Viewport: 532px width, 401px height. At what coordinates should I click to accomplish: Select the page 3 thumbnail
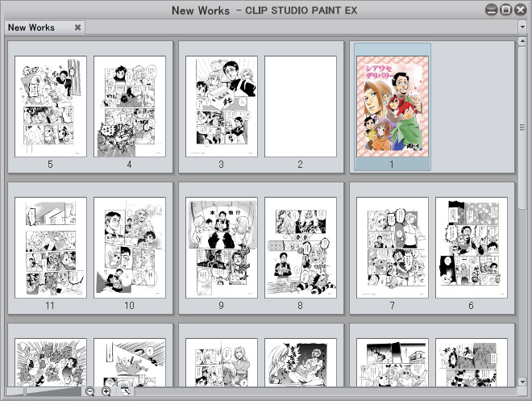pos(221,106)
